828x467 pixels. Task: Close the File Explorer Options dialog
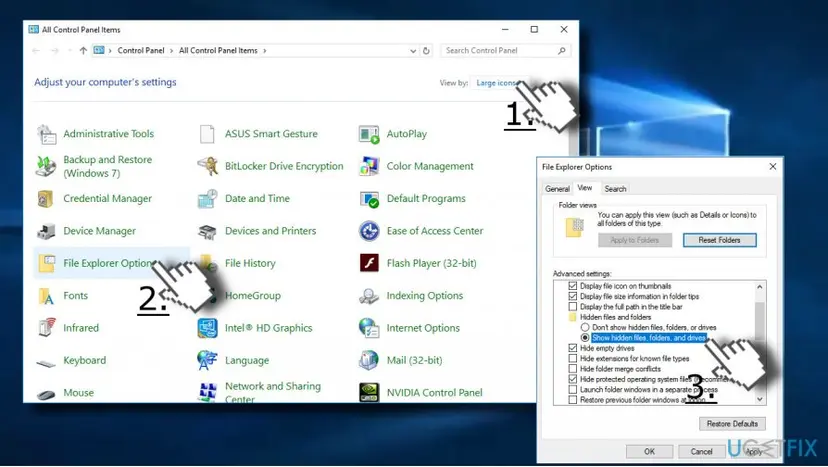pyautogui.click(x=773, y=167)
